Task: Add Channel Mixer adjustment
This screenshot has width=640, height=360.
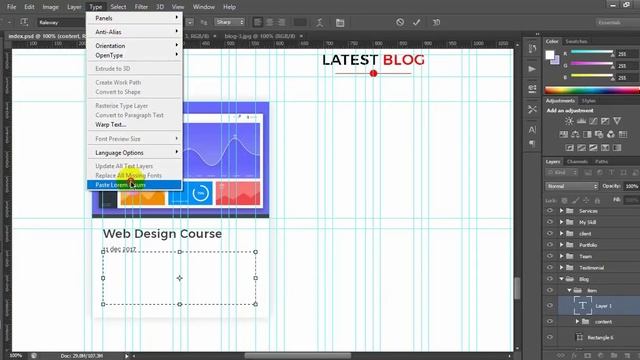Action: pos(611,134)
